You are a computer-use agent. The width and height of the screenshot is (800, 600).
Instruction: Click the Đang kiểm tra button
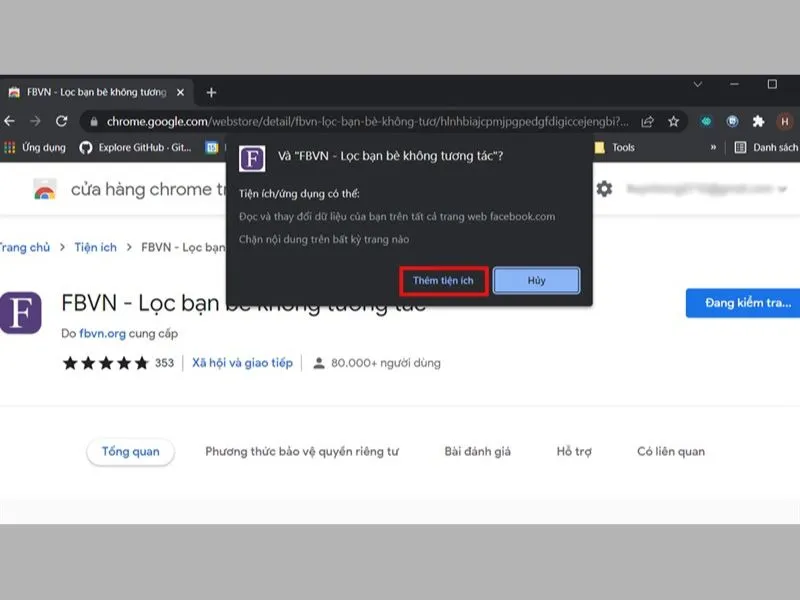tap(743, 303)
